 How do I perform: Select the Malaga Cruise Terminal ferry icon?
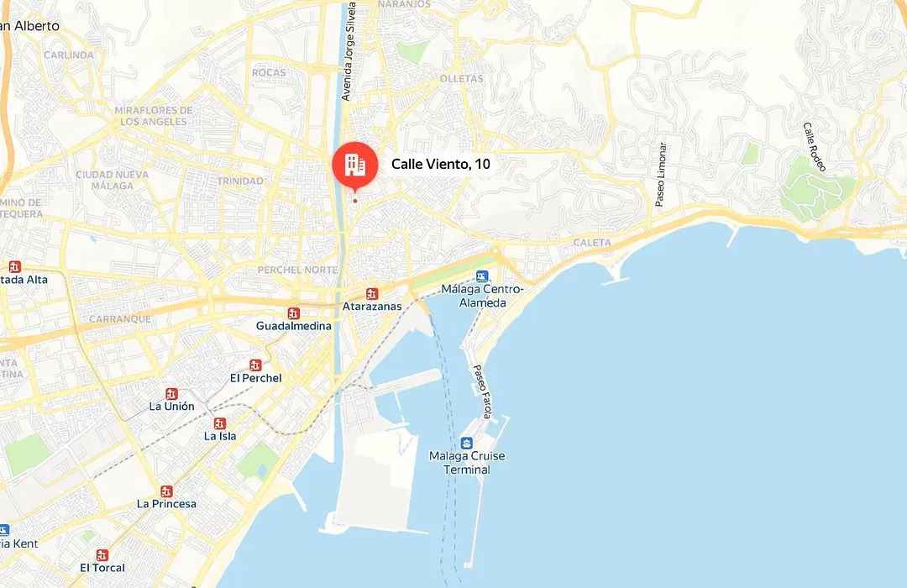(x=467, y=444)
